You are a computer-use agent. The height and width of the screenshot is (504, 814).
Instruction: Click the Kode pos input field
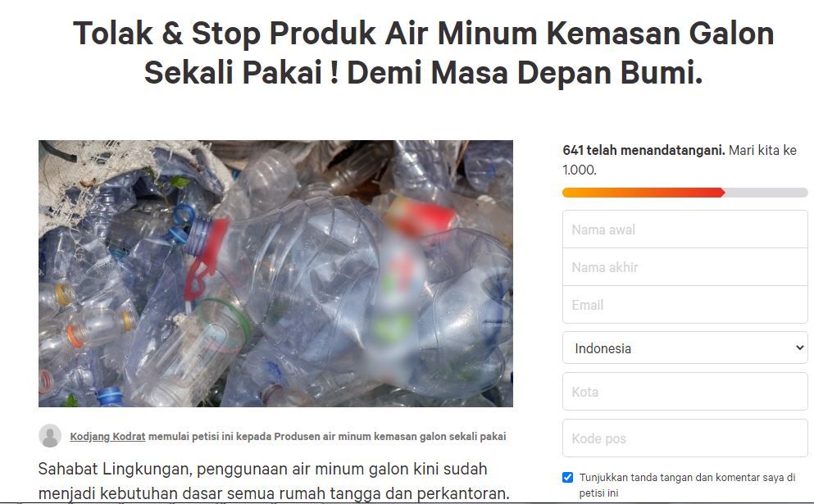pyautogui.click(x=684, y=438)
